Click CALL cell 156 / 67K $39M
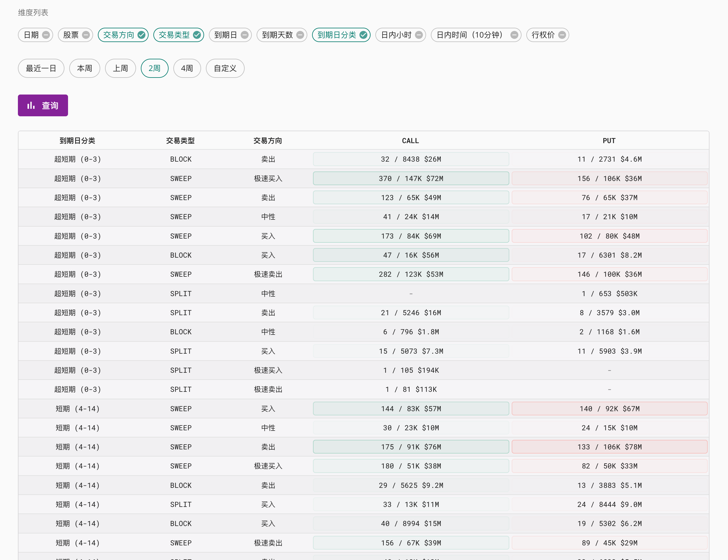728x560 pixels. click(411, 543)
